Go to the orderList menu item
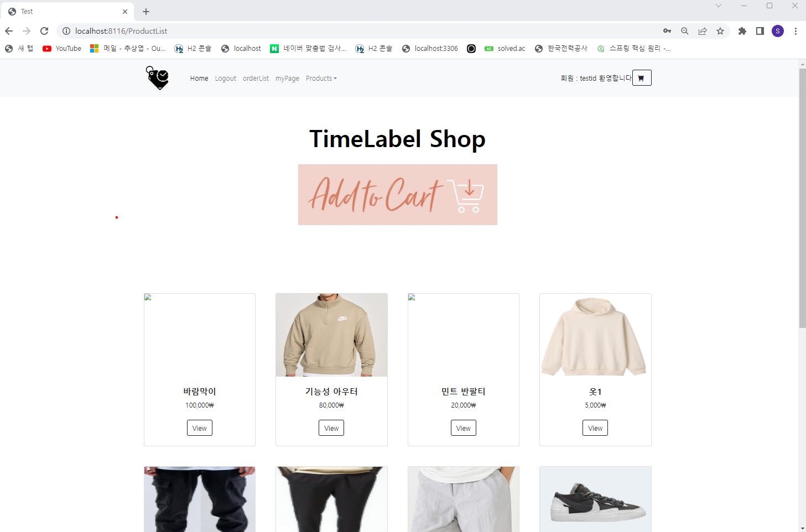The height and width of the screenshot is (532, 806). click(256, 79)
